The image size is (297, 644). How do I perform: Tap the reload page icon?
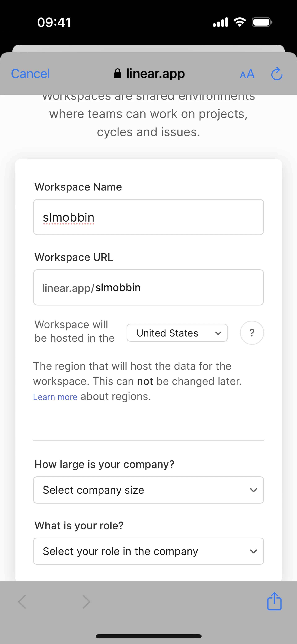pos(277,74)
